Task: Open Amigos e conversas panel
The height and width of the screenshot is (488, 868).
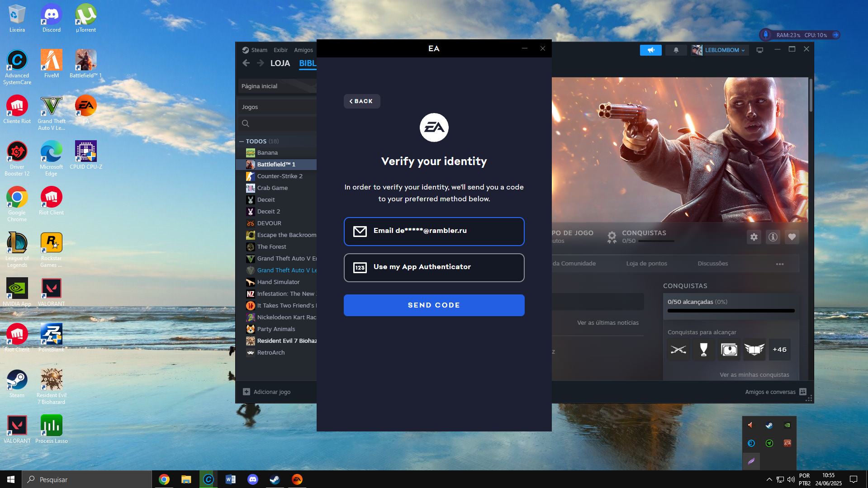Action: click(775, 392)
